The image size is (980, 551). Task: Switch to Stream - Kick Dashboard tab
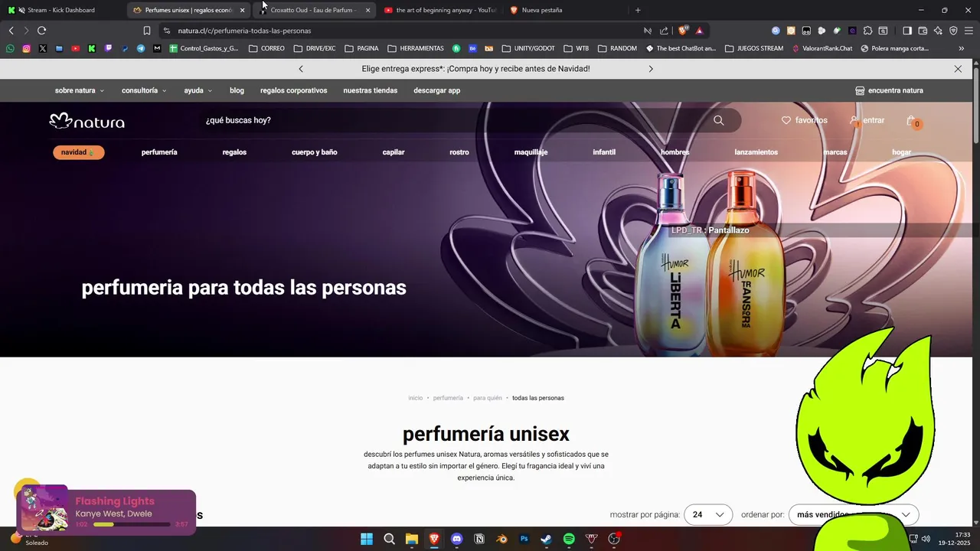[x=61, y=10]
